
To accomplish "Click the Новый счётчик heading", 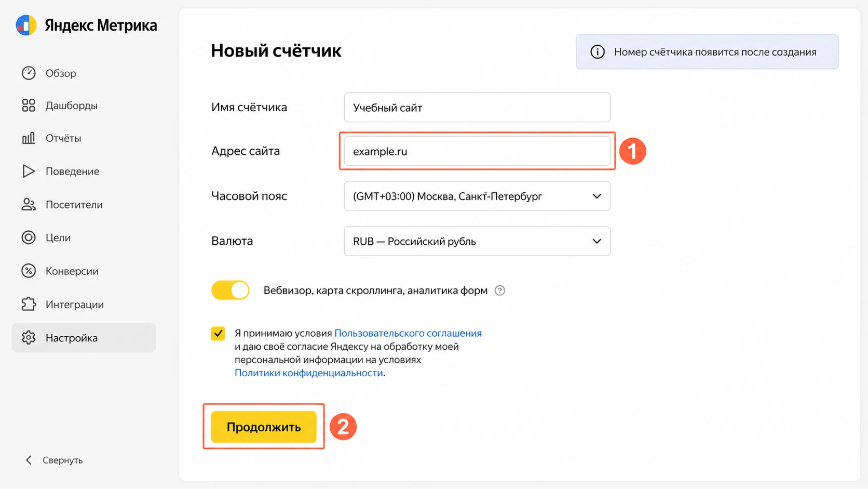I will click(276, 50).
